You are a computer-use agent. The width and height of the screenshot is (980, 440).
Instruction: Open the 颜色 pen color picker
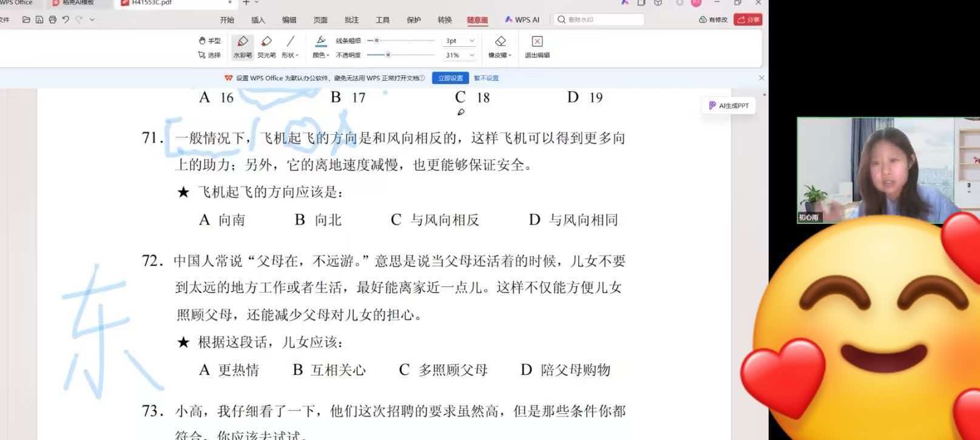coord(321,47)
